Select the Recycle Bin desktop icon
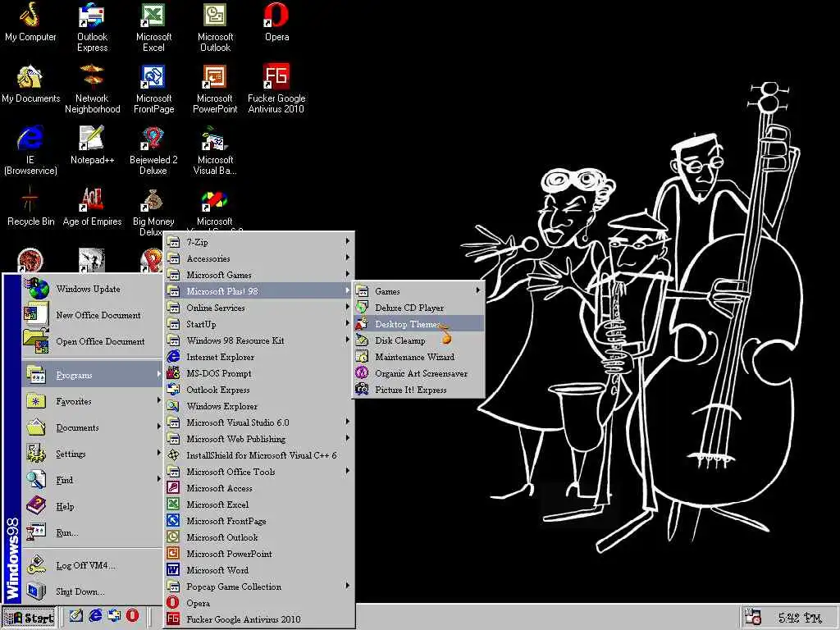This screenshot has height=630, width=840. pos(30,207)
